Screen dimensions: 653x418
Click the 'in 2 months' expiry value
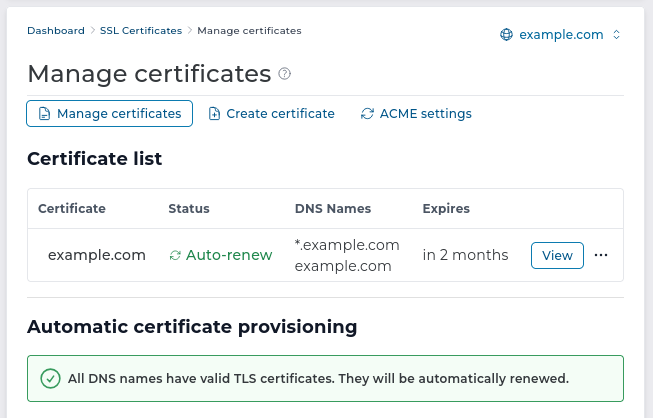coord(466,255)
